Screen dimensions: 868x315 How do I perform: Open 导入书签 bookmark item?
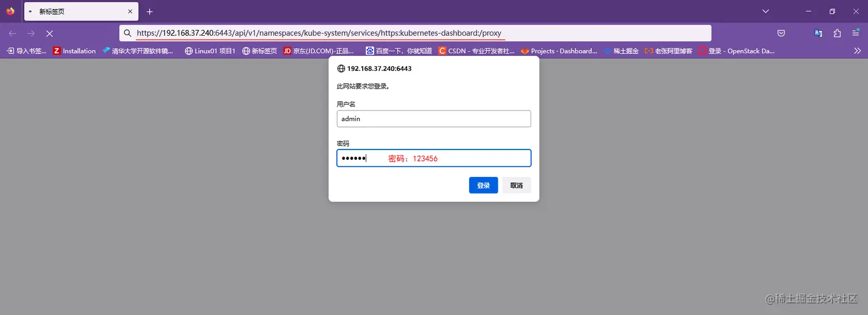(x=26, y=51)
